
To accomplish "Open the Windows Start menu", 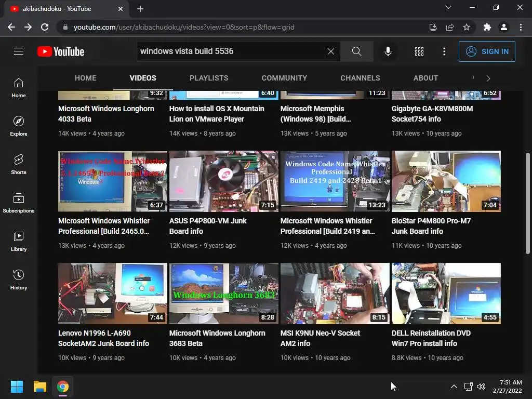I will [17, 387].
